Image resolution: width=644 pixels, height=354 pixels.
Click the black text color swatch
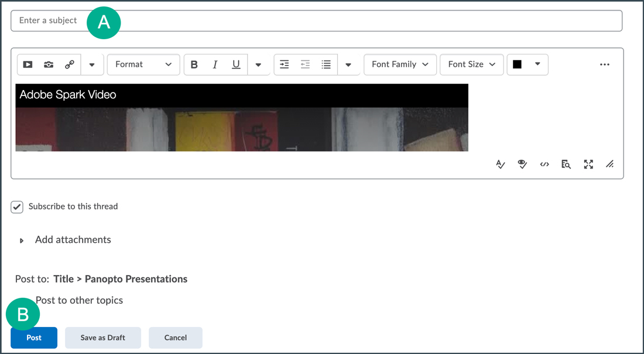pos(517,64)
